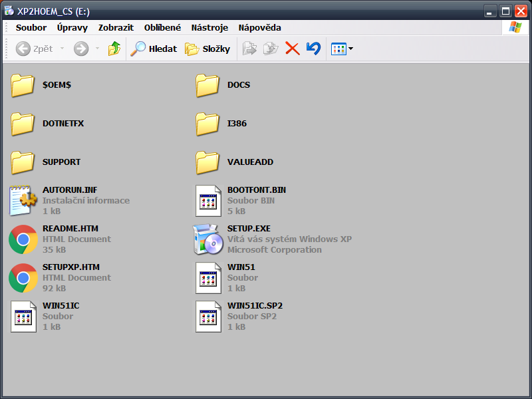Go up one folder level icon

click(114, 49)
